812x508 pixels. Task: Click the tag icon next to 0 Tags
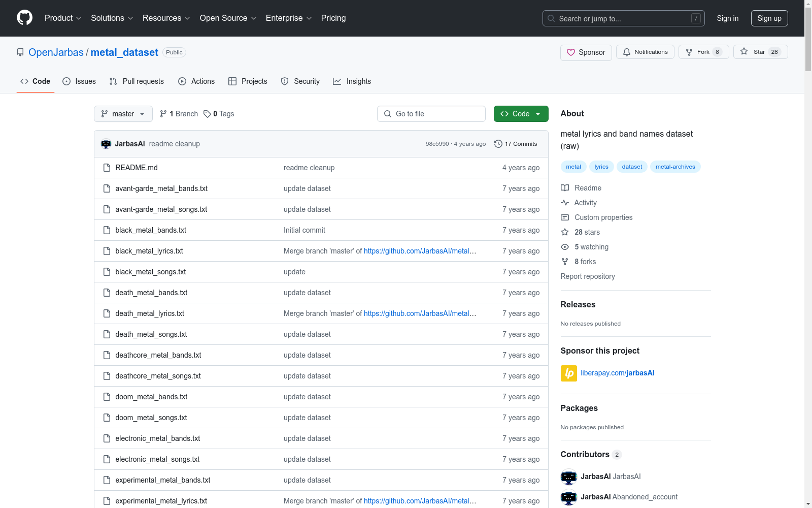click(207, 114)
